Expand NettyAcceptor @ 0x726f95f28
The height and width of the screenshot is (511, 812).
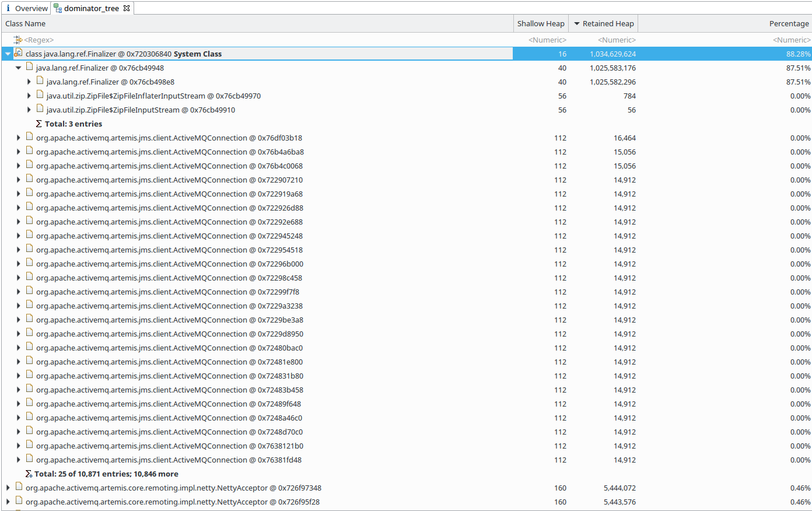pyautogui.click(x=8, y=502)
